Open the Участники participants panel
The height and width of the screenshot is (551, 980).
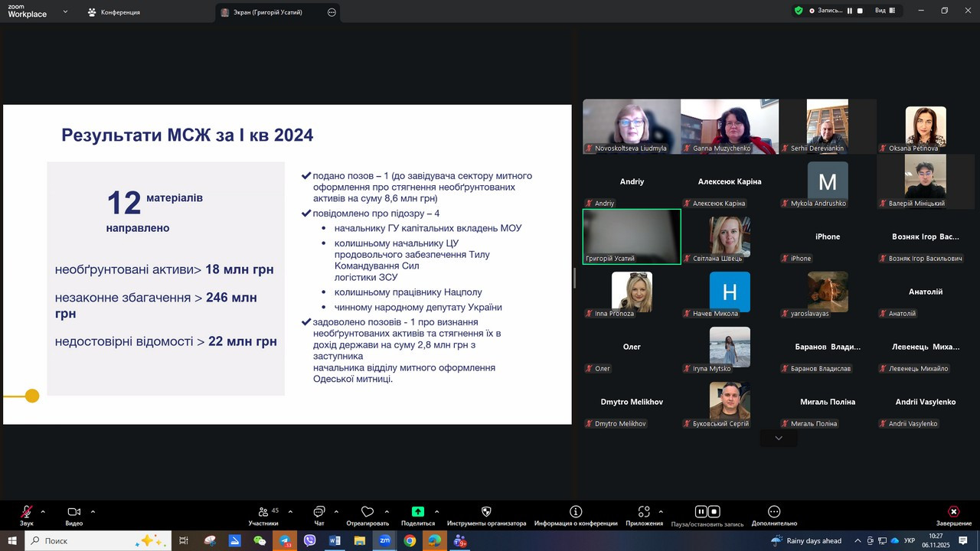pyautogui.click(x=263, y=515)
